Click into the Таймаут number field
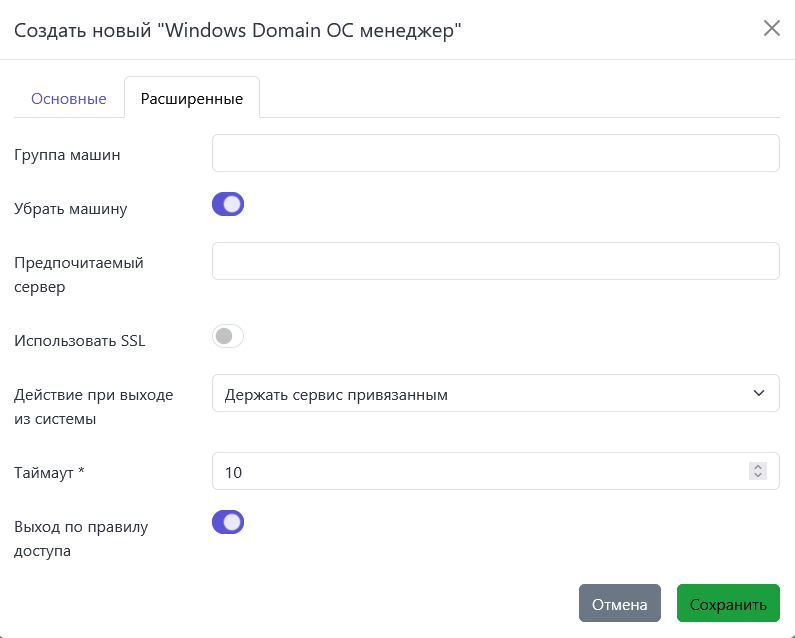The image size is (795, 638). [478, 471]
